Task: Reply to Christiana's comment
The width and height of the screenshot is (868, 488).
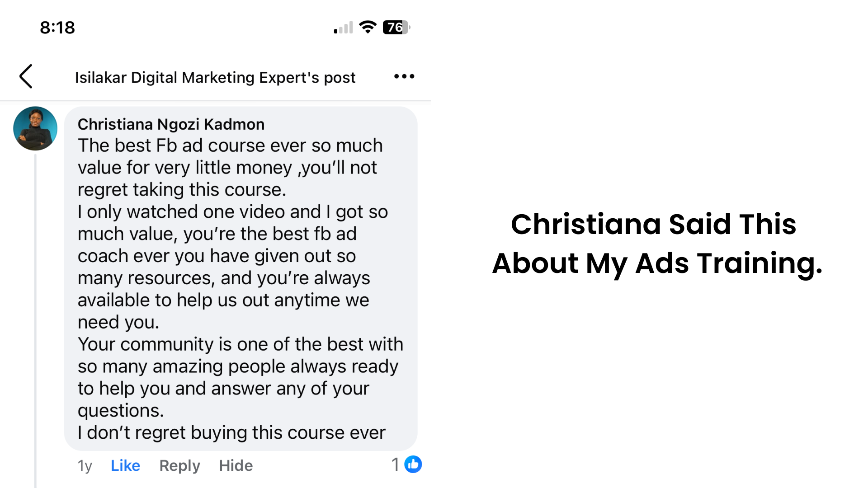Action: (x=179, y=465)
